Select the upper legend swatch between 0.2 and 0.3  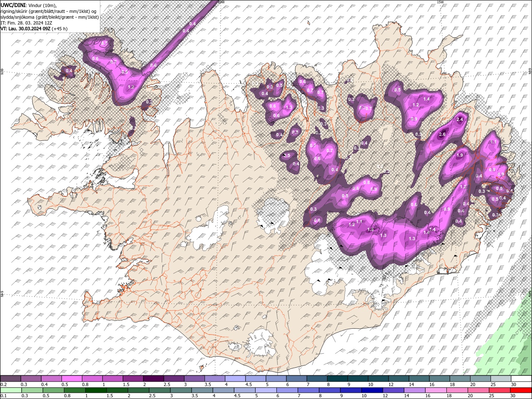(11, 379)
